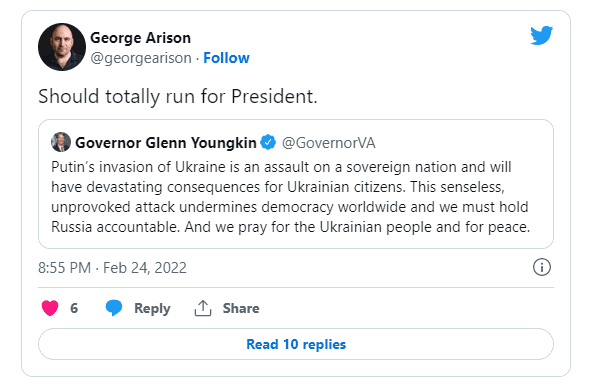Click Governor Youngkin's verified badge
Image resolution: width=592 pixels, height=390 pixels.
tap(268, 142)
